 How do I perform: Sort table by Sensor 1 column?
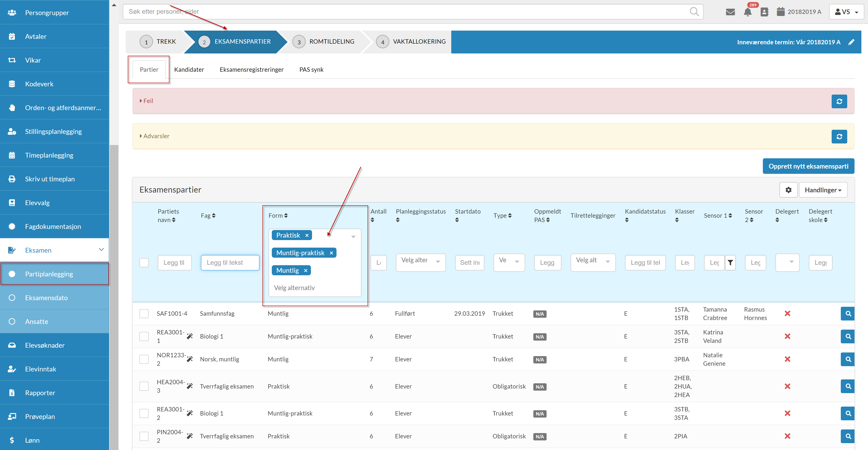click(x=718, y=215)
